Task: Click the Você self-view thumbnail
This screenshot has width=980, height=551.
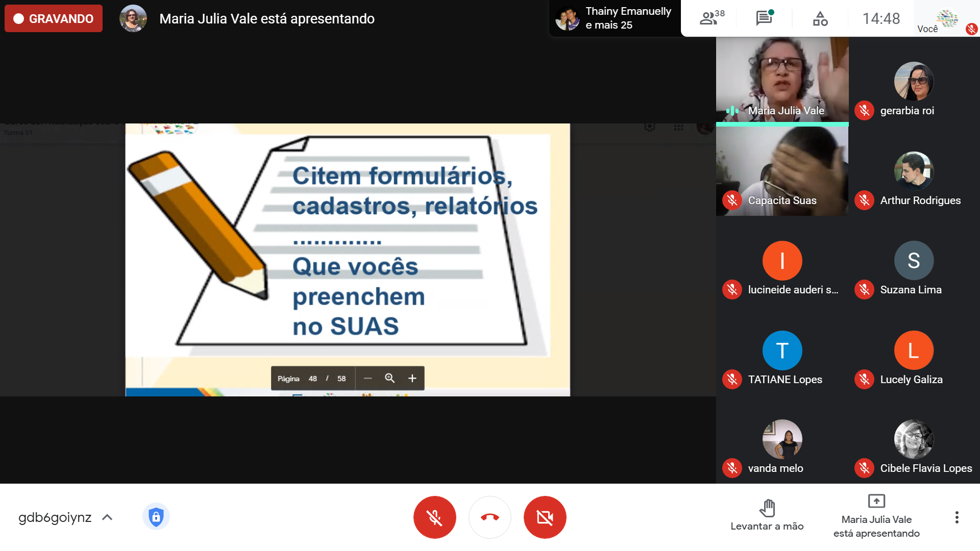Action: (946, 19)
